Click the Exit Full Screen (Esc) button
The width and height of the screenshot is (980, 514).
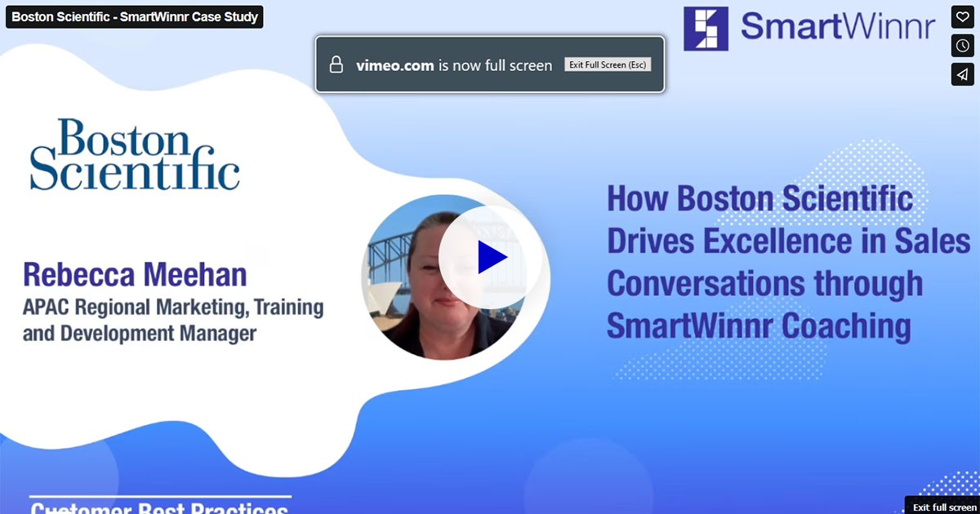[x=608, y=64]
